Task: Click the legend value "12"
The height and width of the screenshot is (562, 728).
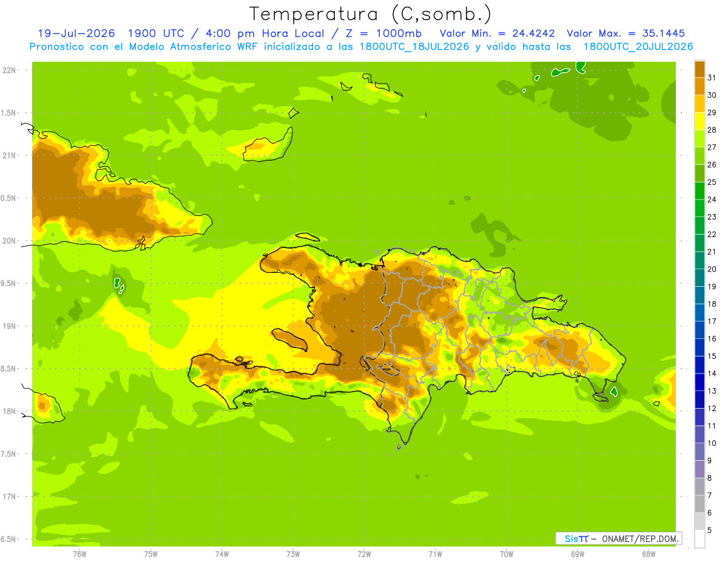Action: [712, 408]
